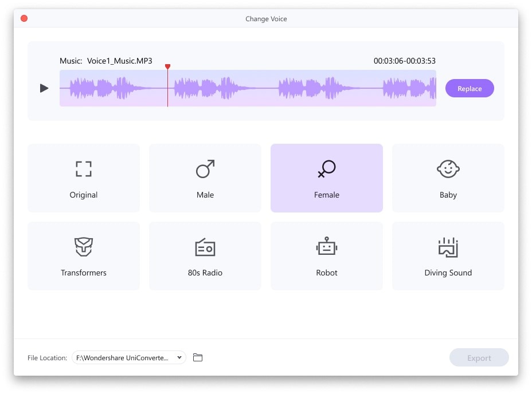
Task: Select the Original voice bracket icon
Action: point(84,169)
